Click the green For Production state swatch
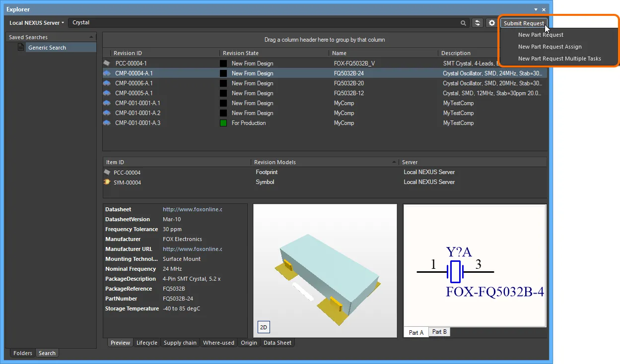This screenshot has width=620, height=364. [x=223, y=123]
